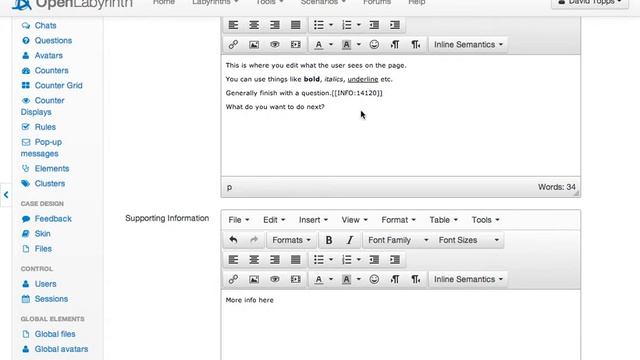The image size is (640, 360).
Task: Open File menu in Supporting Information editor
Action: pyautogui.click(x=238, y=220)
